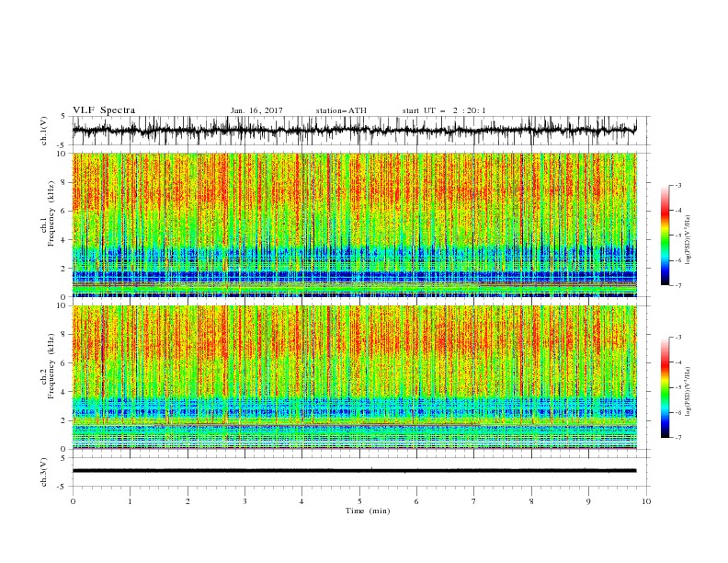Click the time axis tick label '1'
Viewport: 728px width, 563px height.
tap(130, 501)
